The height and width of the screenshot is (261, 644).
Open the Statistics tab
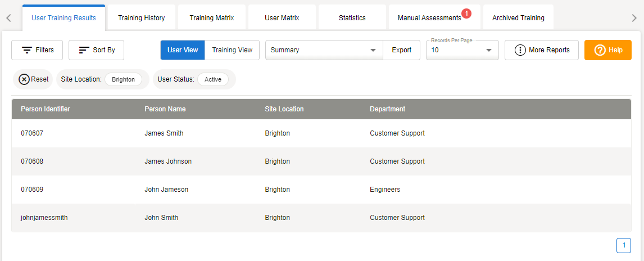click(352, 17)
